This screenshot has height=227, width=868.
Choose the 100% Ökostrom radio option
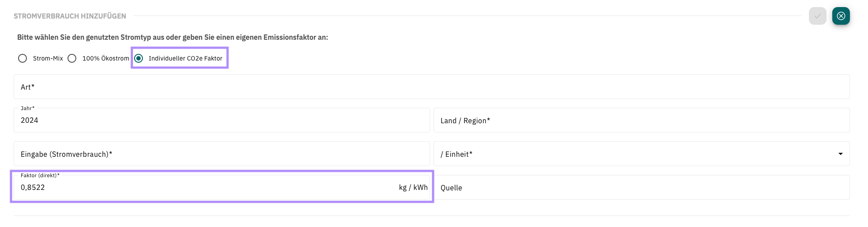click(72, 58)
